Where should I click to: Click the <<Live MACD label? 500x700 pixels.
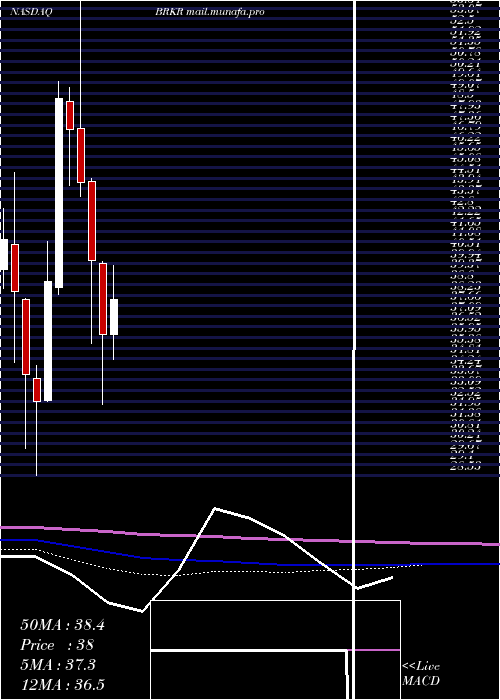click(x=421, y=674)
